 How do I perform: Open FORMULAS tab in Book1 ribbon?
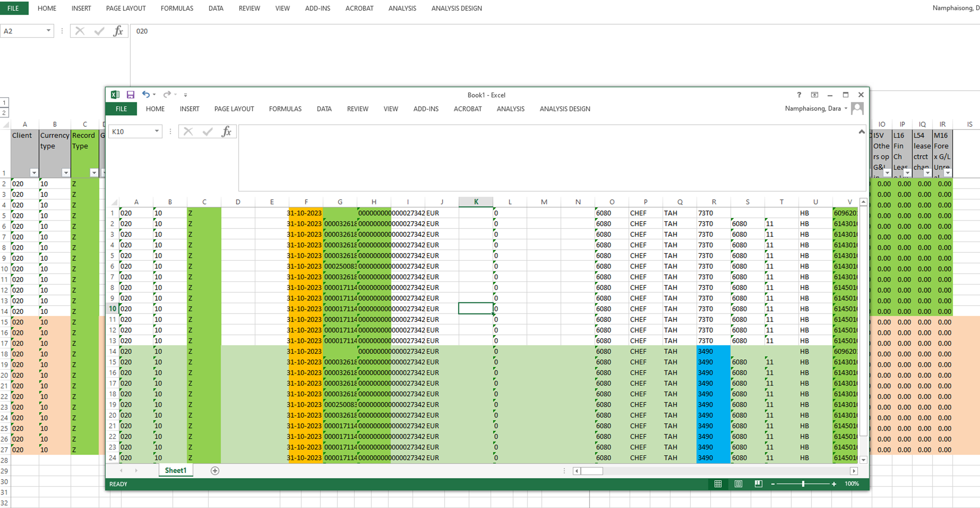[285, 109]
